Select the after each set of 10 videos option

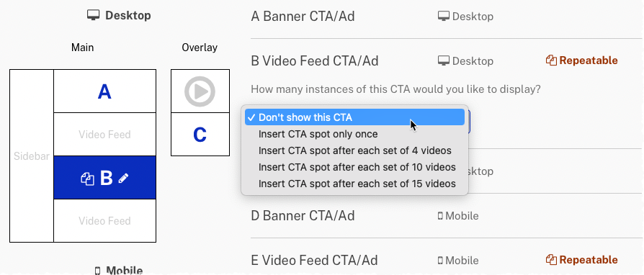click(354, 167)
